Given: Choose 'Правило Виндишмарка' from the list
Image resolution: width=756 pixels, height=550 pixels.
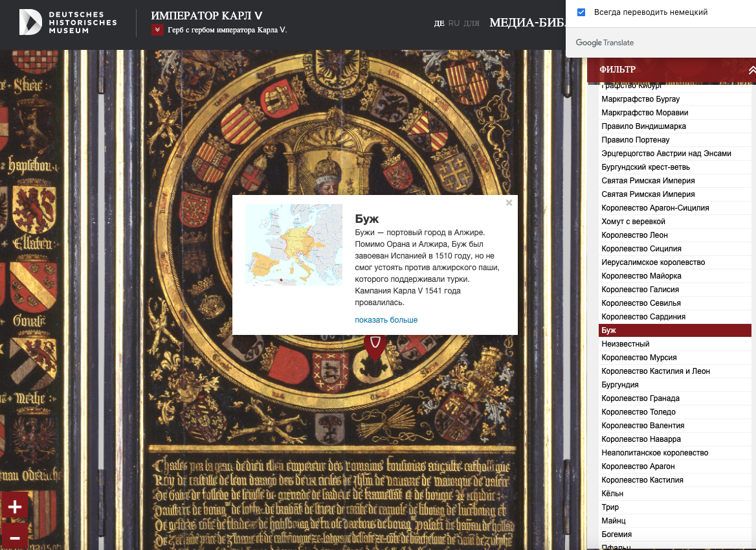Looking at the screenshot, I should 675,126.
